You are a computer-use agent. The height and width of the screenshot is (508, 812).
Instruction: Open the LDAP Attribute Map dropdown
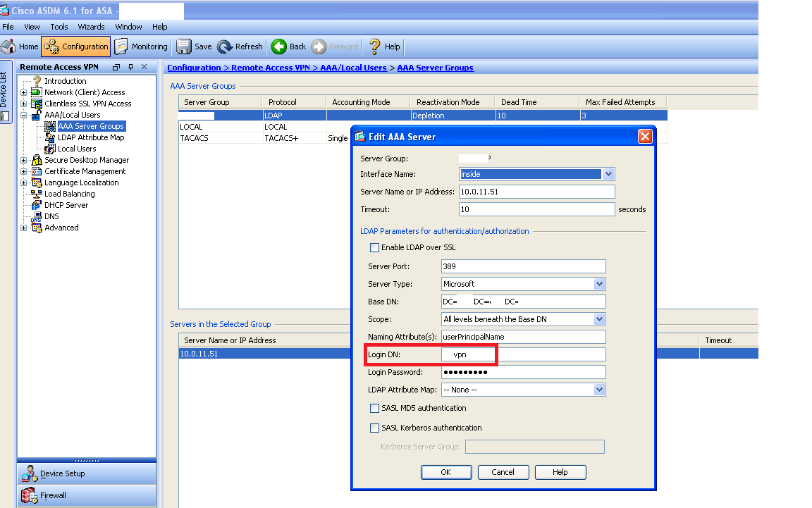pyautogui.click(x=599, y=390)
